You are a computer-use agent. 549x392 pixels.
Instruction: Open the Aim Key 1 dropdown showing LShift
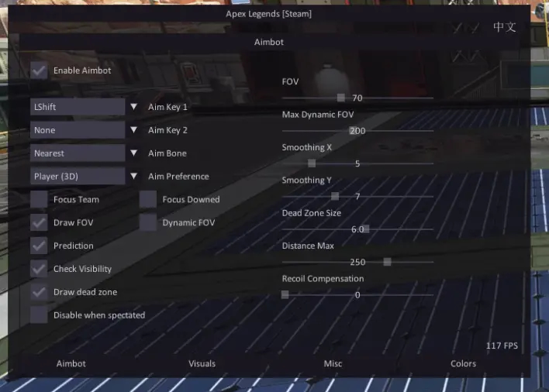pyautogui.click(x=84, y=107)
